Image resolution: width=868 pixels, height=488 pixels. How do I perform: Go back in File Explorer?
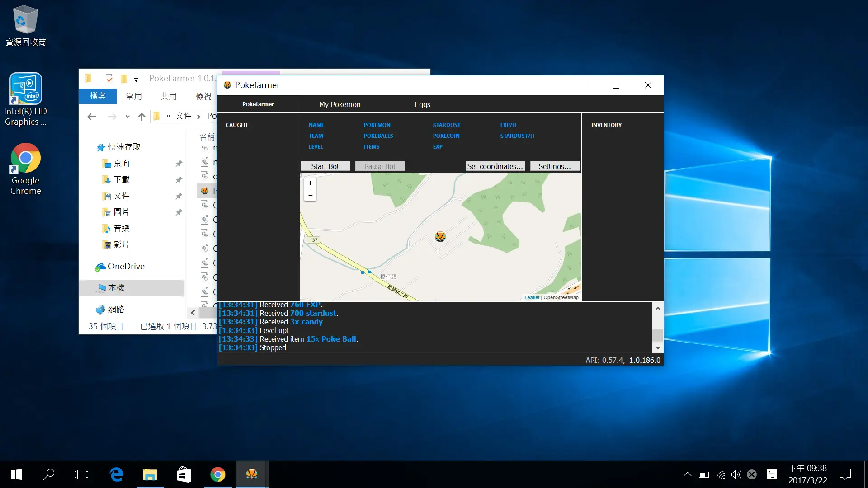92,117
